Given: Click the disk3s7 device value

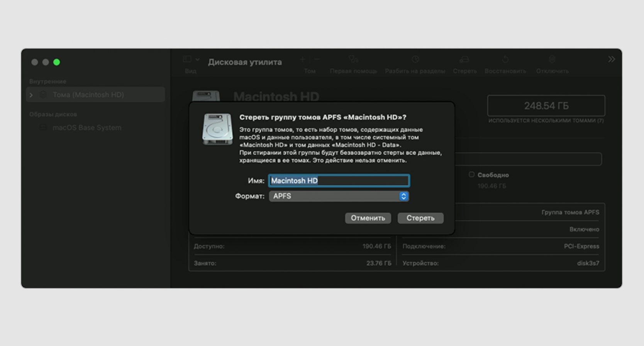Looking at the screenshot, I should coord(588,263).
